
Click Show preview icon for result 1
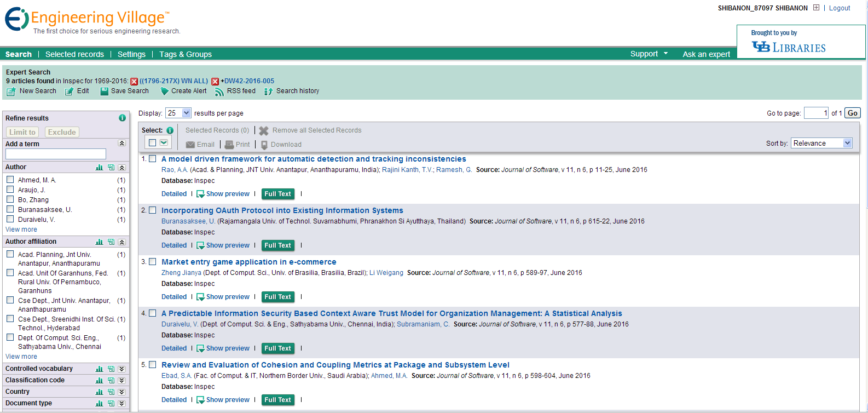pos(200,194)
